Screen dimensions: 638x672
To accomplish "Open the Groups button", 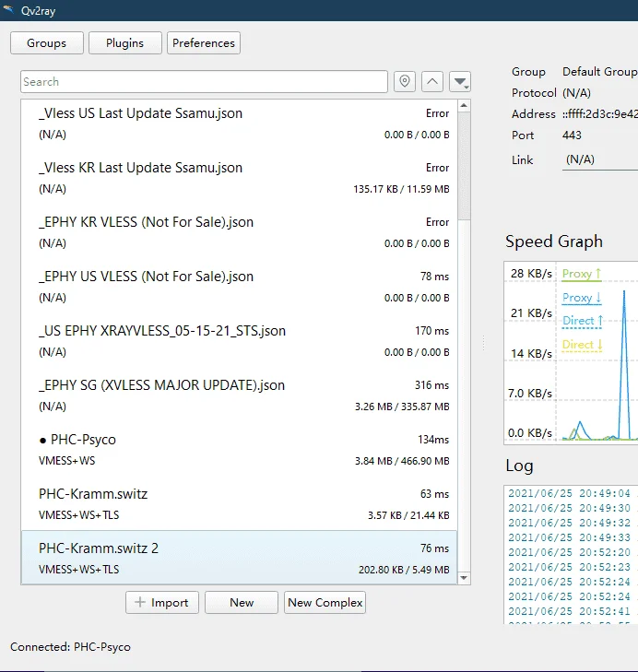I will [47, 42].
